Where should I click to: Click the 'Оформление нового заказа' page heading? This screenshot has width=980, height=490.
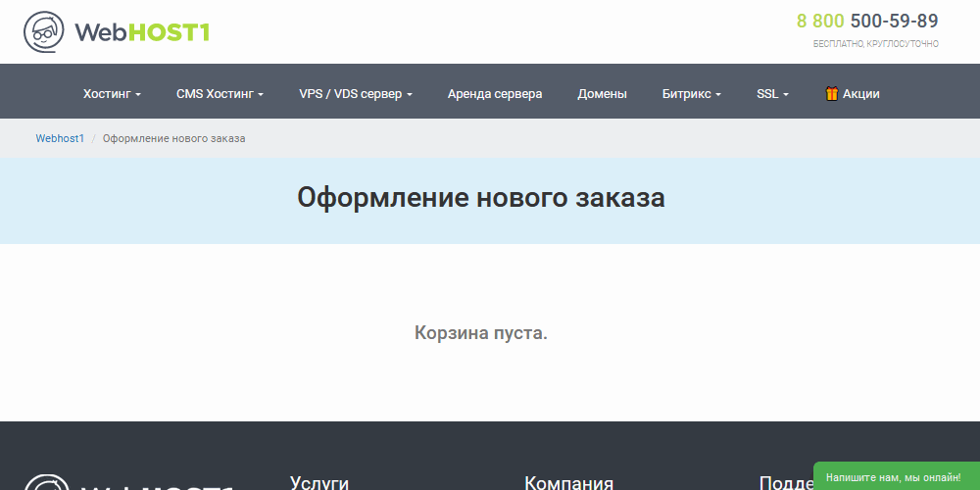480,198
